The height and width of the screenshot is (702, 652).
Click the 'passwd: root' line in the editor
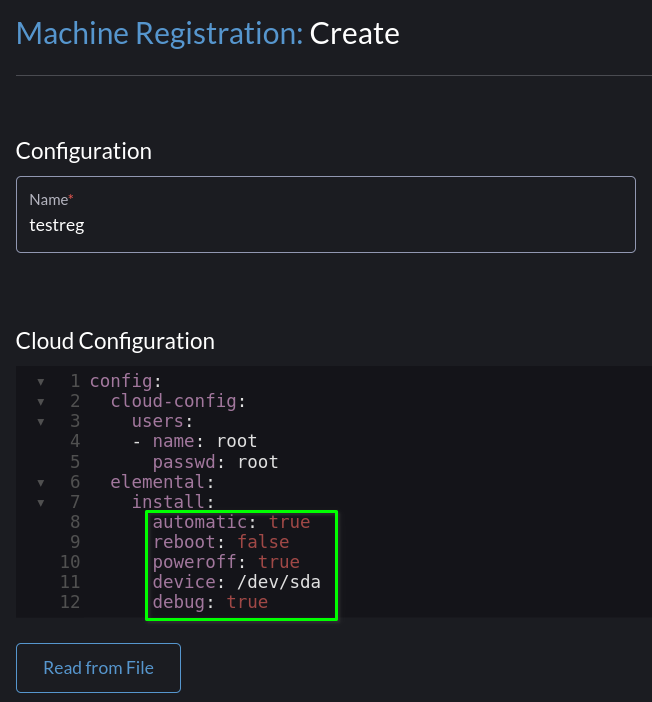point(215,462)
